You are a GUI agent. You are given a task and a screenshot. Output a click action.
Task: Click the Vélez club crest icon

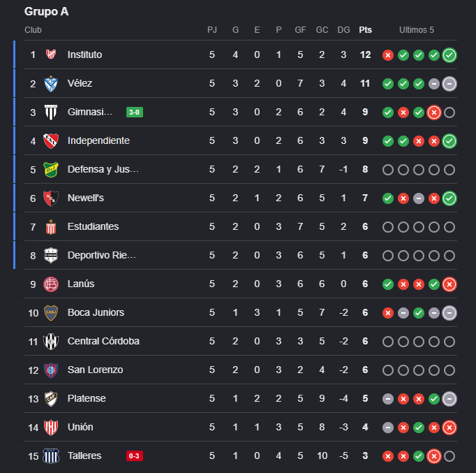pos(51,84)
